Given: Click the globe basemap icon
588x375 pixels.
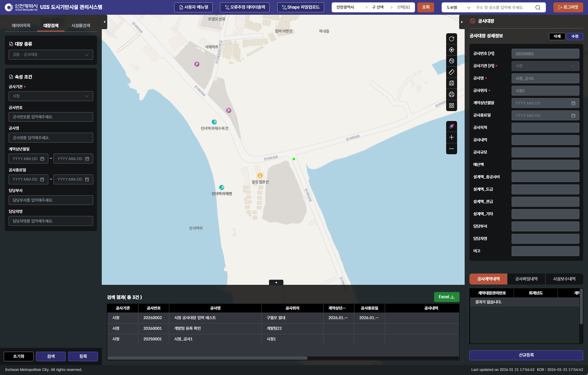Looking at the screenshot, I should [x=451, y=61].
